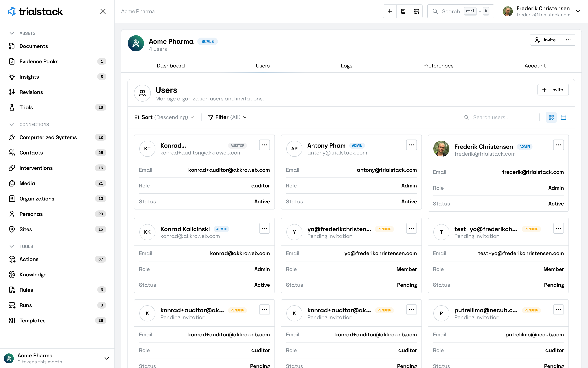Click the trialstack logo

35,11
